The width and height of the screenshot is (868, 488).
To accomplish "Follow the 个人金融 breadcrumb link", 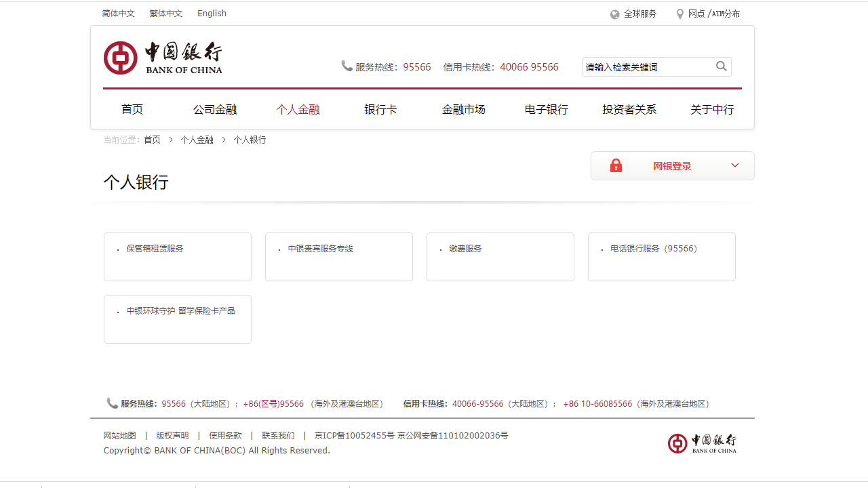I will pyautogui.click(x=197, y=140).
